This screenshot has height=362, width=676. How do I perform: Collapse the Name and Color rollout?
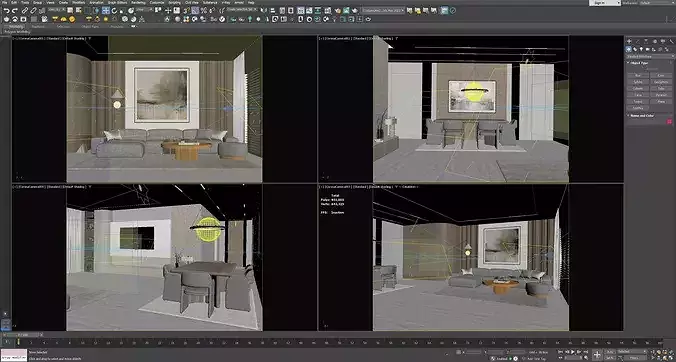(x=642, y=115)
